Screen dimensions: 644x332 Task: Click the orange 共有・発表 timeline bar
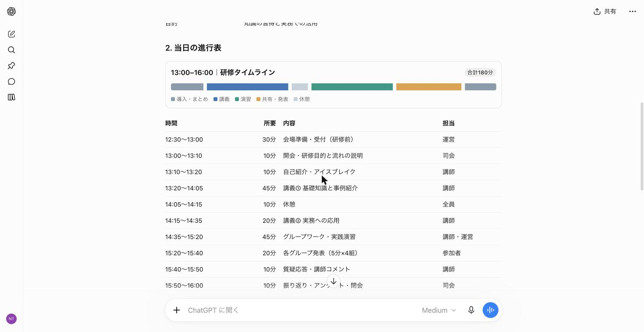pos(429,87)
